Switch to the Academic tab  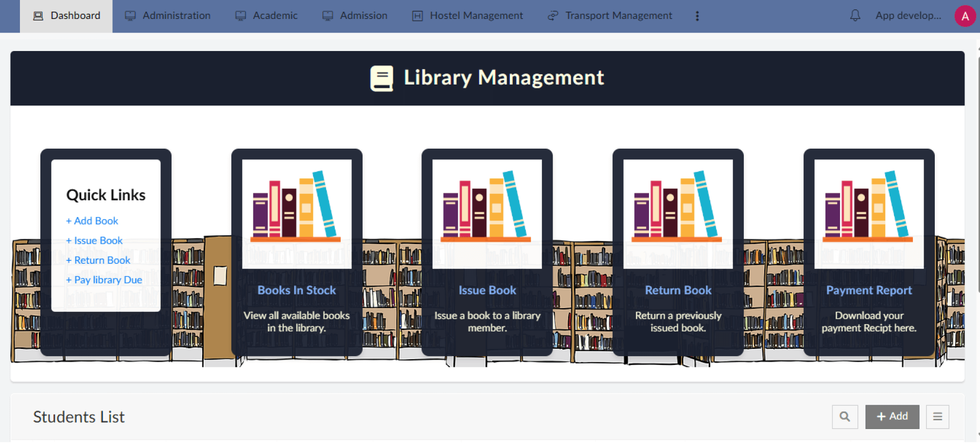[275, 15]
